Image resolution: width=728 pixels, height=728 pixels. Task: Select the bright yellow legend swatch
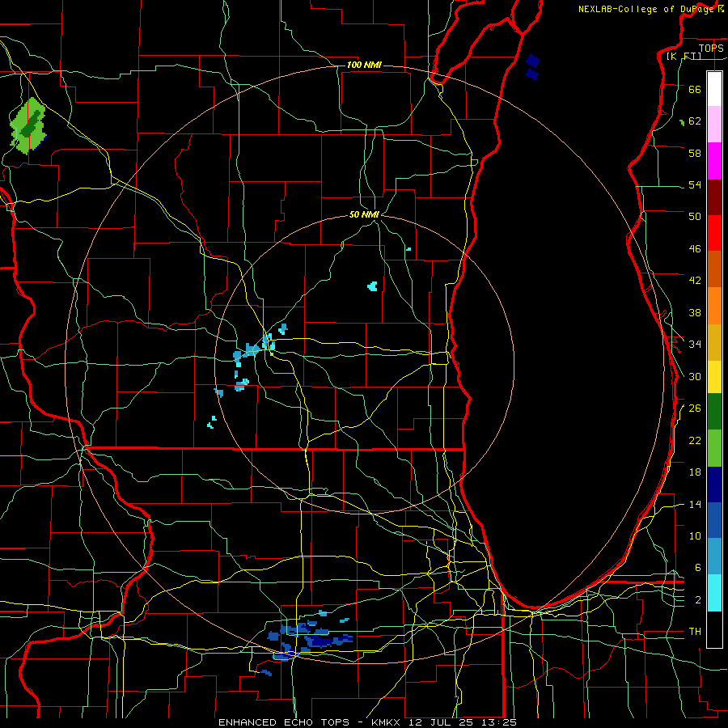click(714, 376)
